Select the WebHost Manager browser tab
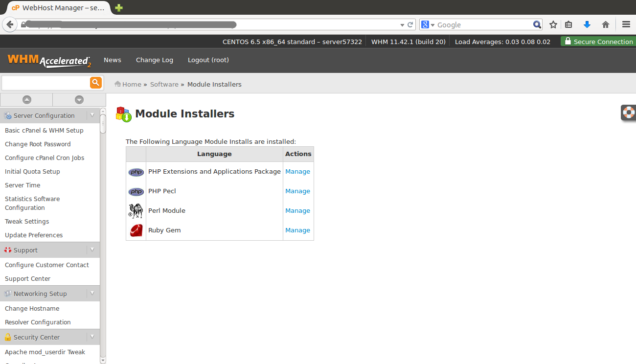Image resolution: width=636 pixels, height=364 pixels. (58, 8)
